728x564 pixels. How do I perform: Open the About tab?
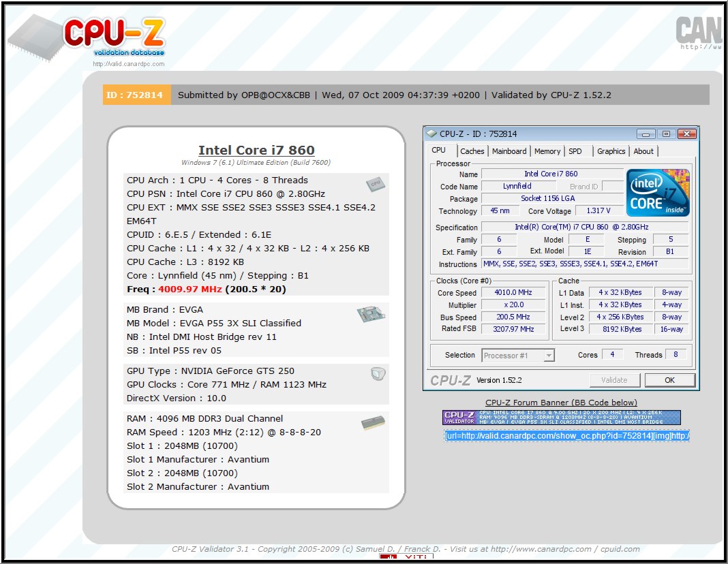point(643,151)
